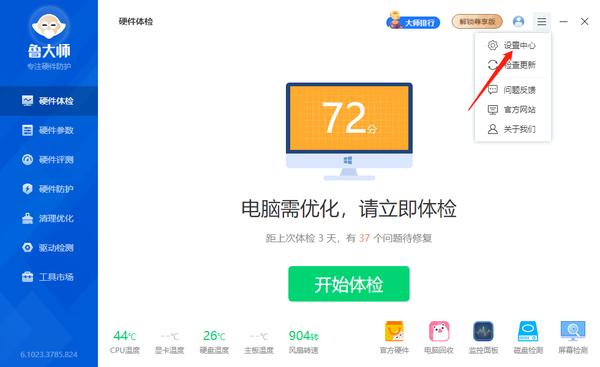The height and width of the screenshot is (367, 600).
Task: Open 硬件参数 in the sidebar
Action: point(49,130)
